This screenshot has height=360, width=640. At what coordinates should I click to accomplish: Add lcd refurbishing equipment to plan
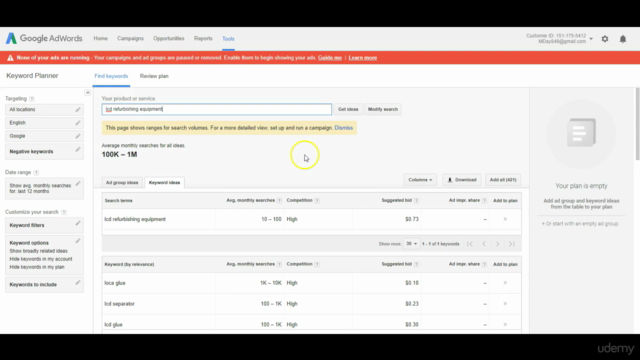pos(505,219)
